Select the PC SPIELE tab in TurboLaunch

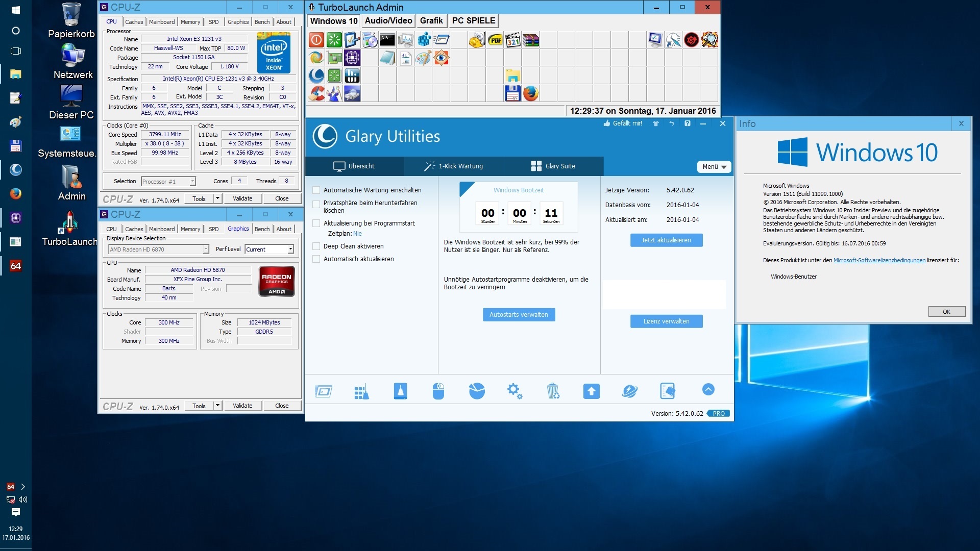pos(473,21)
